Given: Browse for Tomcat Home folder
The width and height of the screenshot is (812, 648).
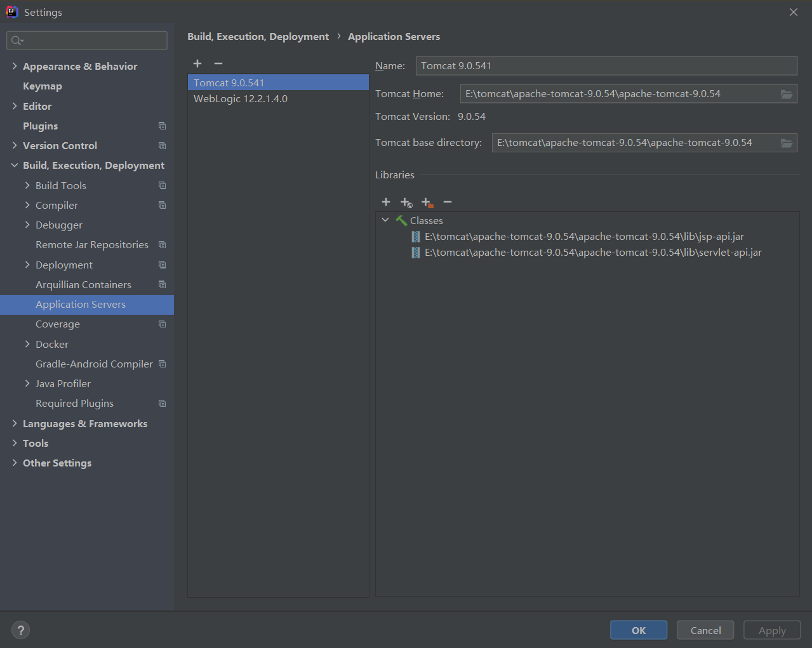Looking at the screenshot, I should (x=786, y=94).
